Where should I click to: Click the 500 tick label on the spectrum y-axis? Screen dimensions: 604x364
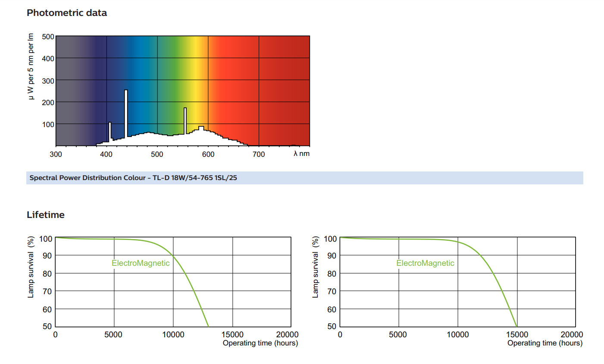click(48, 37)
